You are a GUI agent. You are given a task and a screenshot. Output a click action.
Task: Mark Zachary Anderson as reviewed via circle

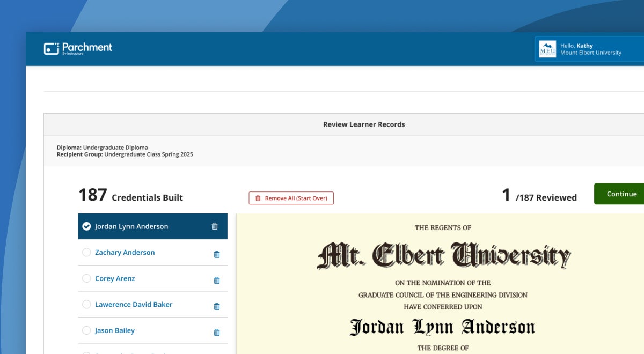tap(86, 253)
